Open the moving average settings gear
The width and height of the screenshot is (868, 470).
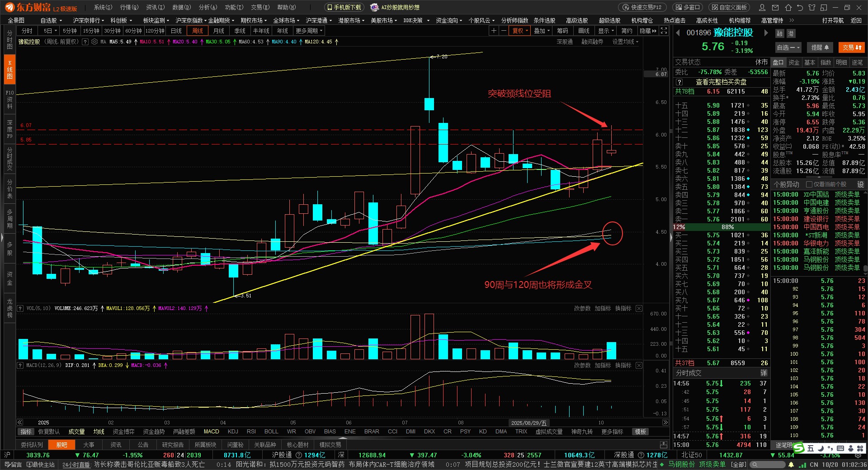[x=94, y=42]
